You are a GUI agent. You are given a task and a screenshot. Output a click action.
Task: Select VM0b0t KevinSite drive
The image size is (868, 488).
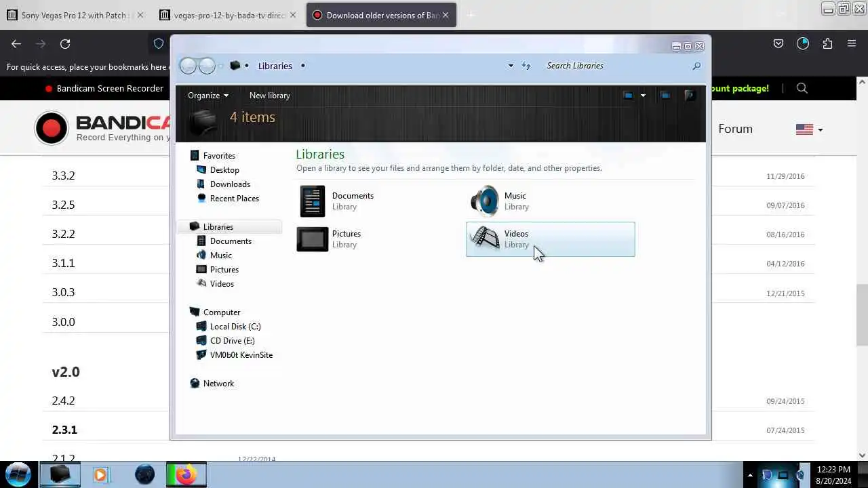click(x=241, y=355)
